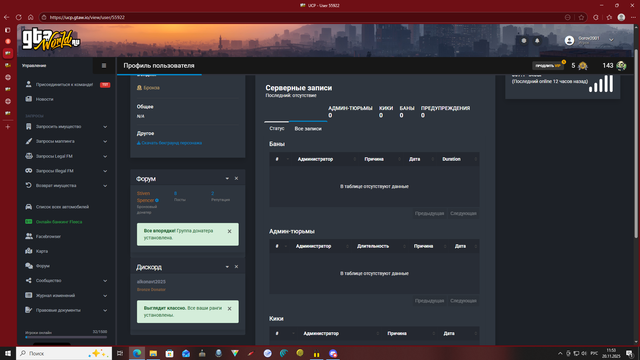
Task: Click the car icon in sidebar
Action: [29, 207]
